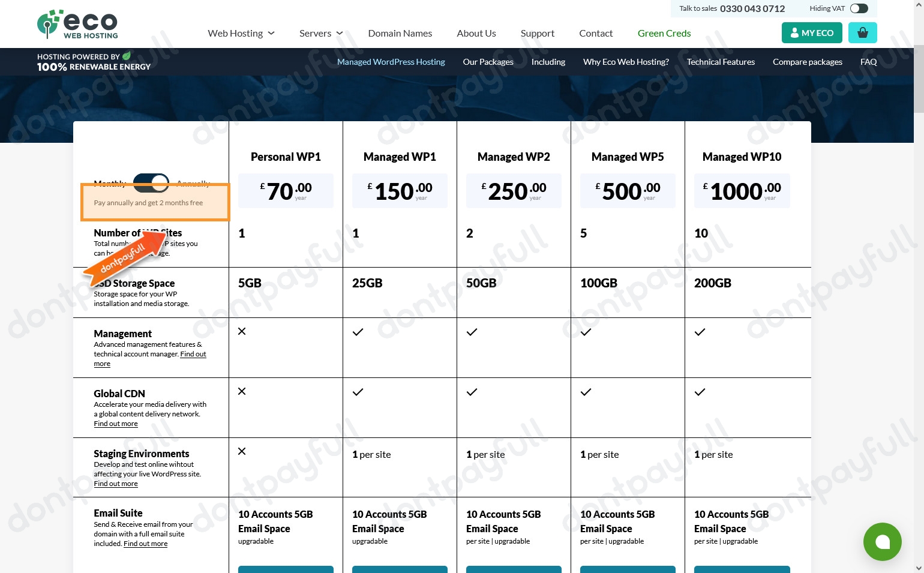The image size is (924, 573).
Task: Click Managed WP1 Management checkmark
Action: coord(358,332)
